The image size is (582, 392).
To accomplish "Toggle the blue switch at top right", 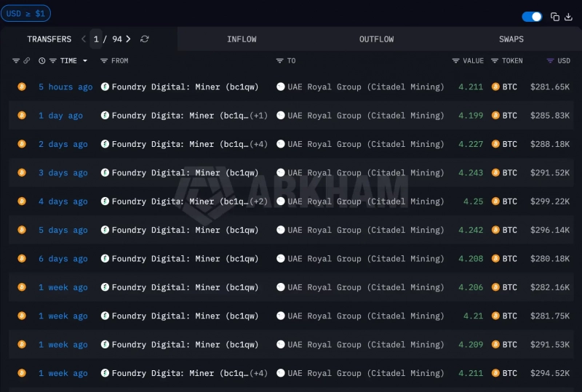I will pyautogui.click(x=532, y=17).
